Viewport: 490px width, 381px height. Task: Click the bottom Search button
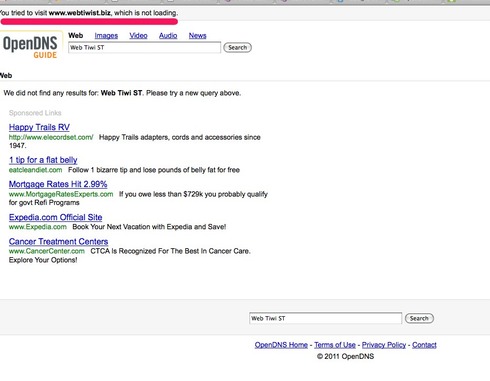click(x=419, y=318)
